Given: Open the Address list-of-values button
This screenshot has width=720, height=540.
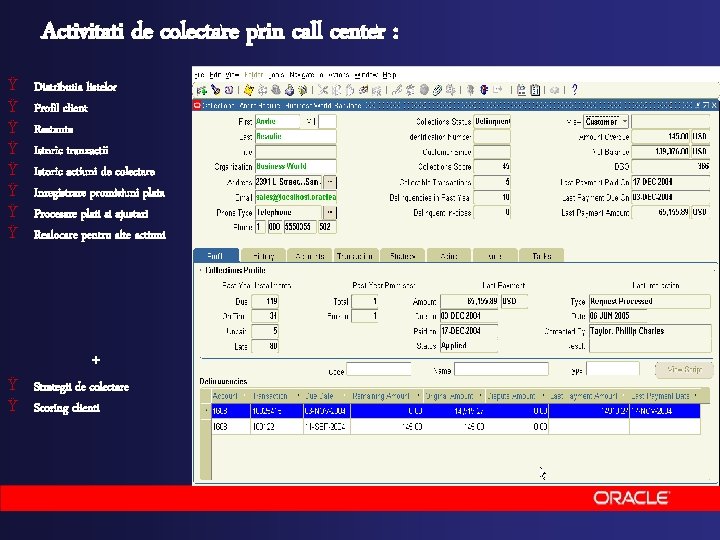Looking at the screenshot, I should click(330, 182).
